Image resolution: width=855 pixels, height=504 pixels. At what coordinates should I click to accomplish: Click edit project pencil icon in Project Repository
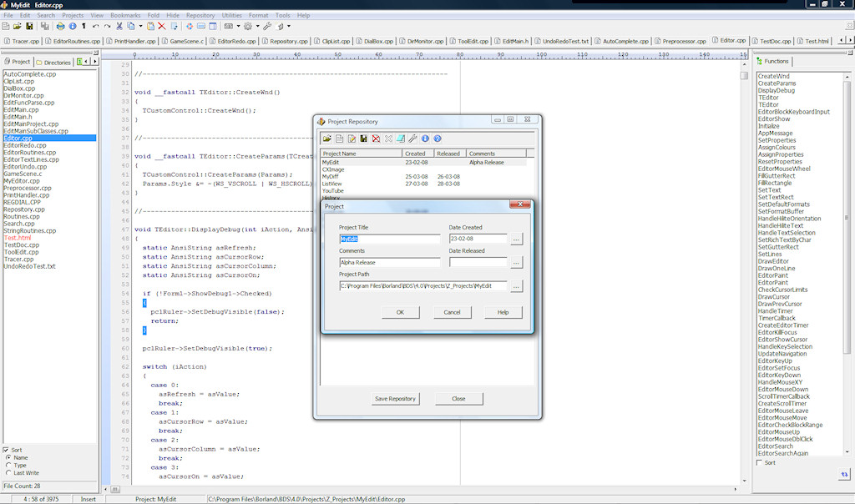[x=352, y=139]
